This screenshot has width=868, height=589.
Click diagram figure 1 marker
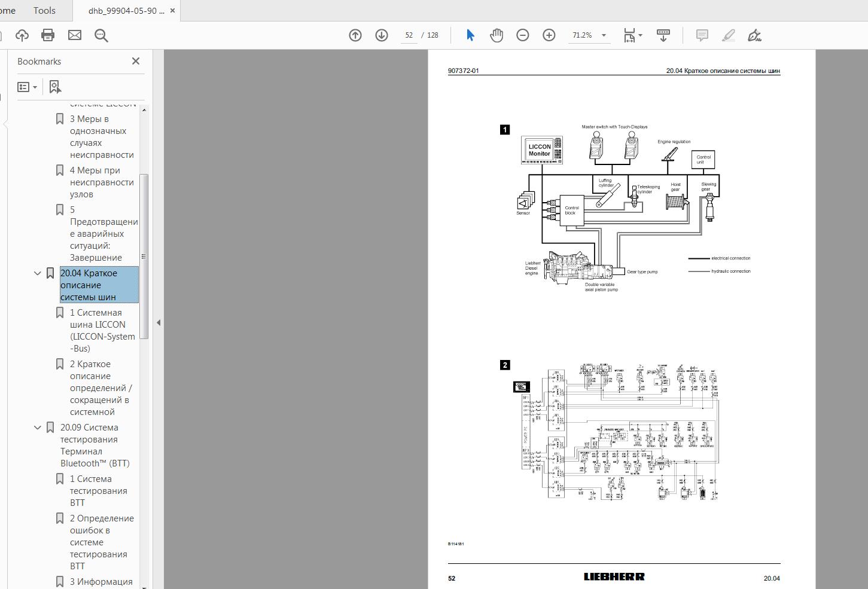[x=505, y=129]
